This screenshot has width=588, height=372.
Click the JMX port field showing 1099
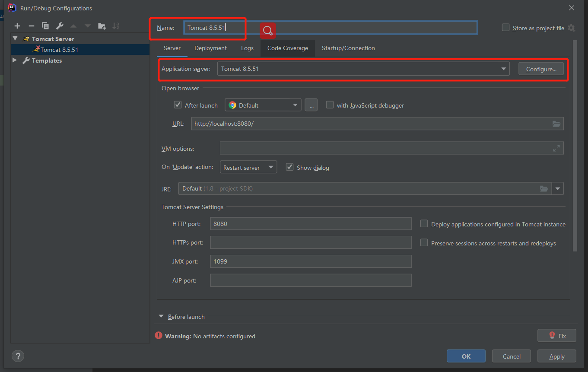[311, 261]
